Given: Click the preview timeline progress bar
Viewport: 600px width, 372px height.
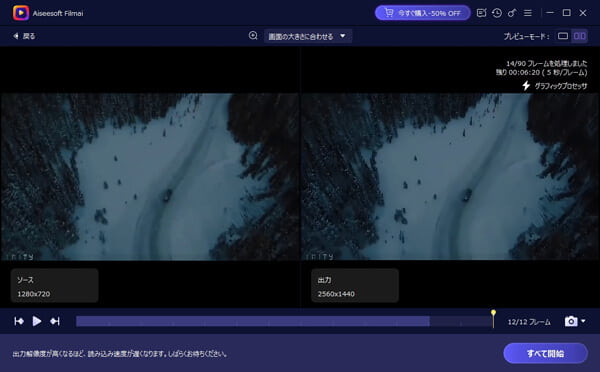Looking at the screenshot, I should point(284,321).
